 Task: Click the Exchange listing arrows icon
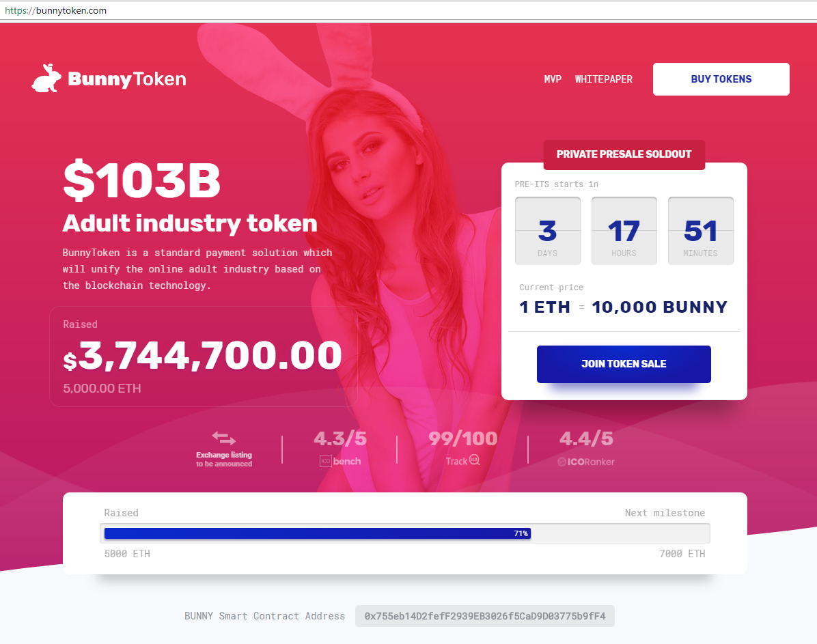click(224, 438)
